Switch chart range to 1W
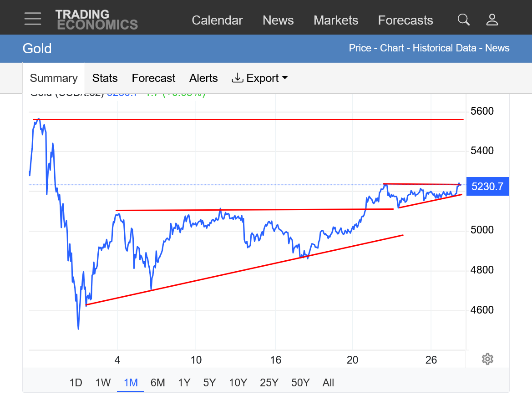 pos(103,383)
